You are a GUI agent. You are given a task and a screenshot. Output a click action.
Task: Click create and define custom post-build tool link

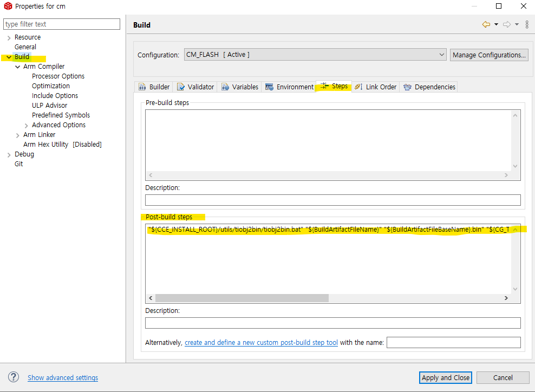click(261, 343)
